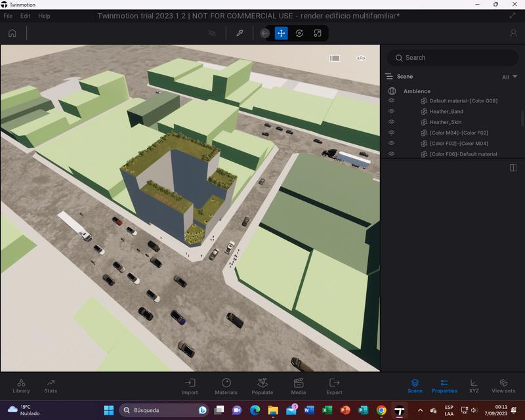Hide the Heather_Band object
Screen dimensions: 525x420
click(392, 112)
